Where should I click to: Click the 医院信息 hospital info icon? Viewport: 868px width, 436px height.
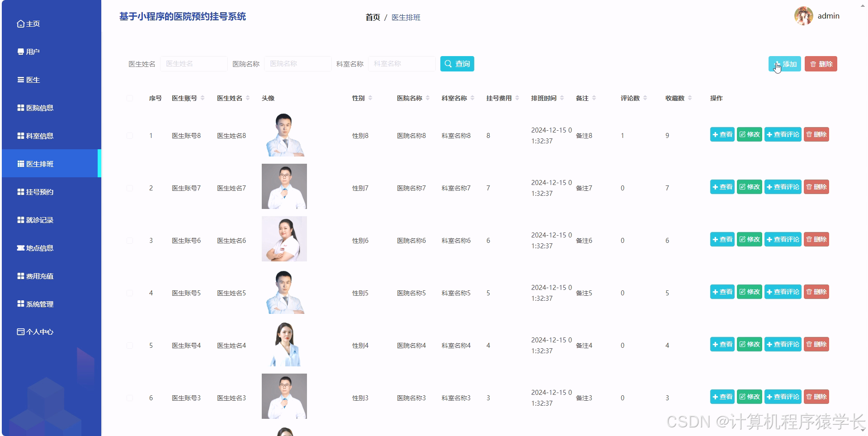click(20, 108)
